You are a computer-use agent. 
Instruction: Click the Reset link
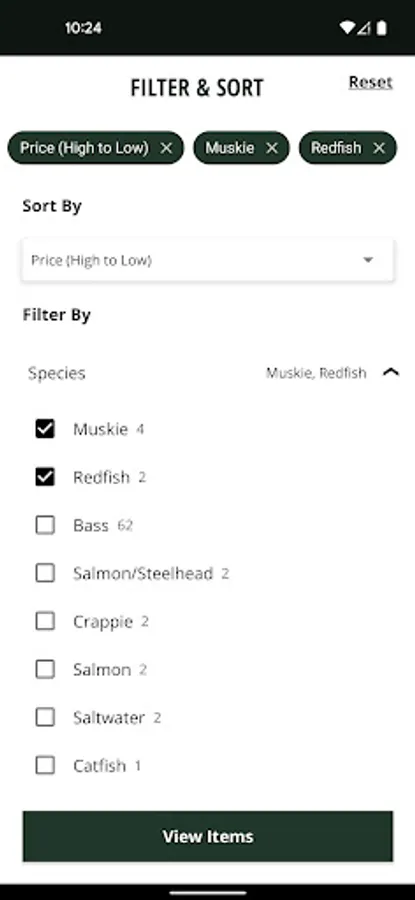[371, 82]
